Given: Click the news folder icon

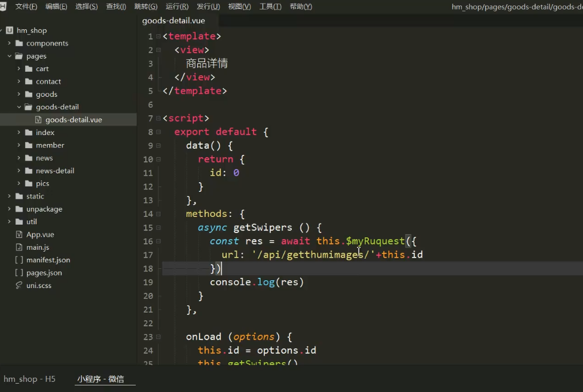Looking at the screenshot, I should (x=29, y=158).
